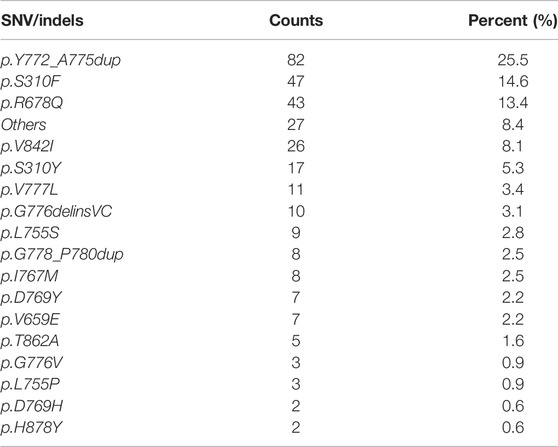
Task: Select the p.H878Y variant label
Action: click(31, 427)
